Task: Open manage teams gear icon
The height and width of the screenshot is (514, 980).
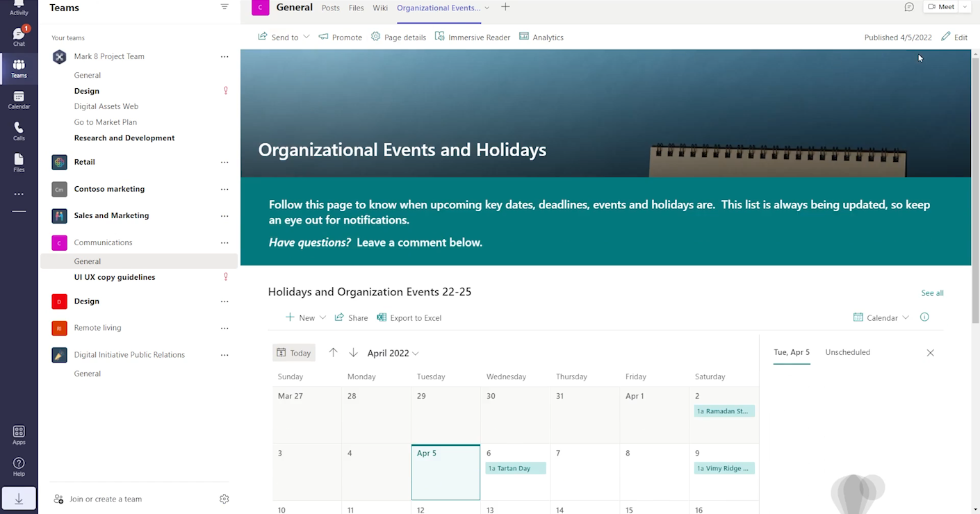Action: pyautogui.click(x=224, y=499)
